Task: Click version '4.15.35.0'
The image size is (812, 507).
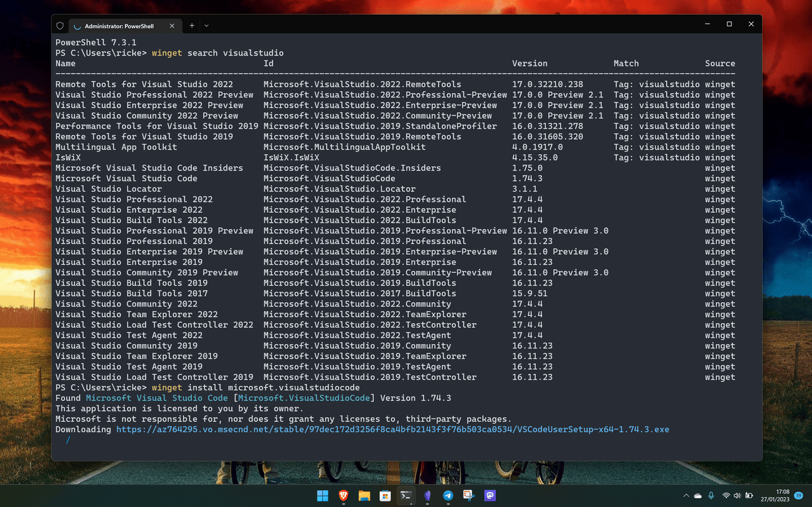Action: (x=535, y=158)
